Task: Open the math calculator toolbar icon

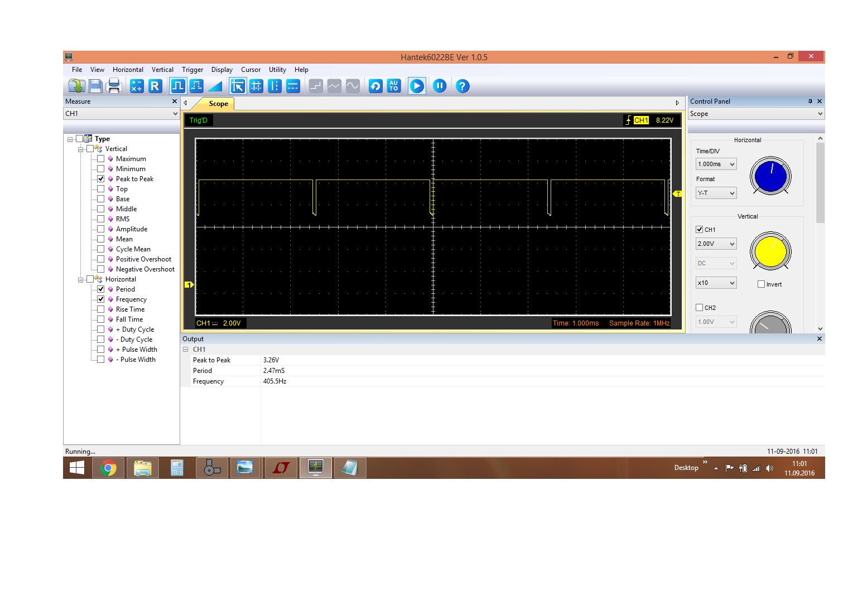Action: (x=137, y=86)
